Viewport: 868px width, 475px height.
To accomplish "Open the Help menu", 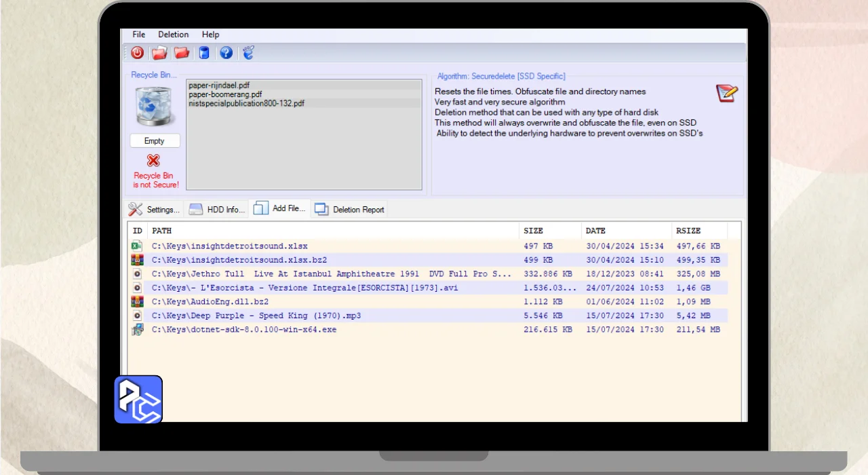I will coord(211,35).
